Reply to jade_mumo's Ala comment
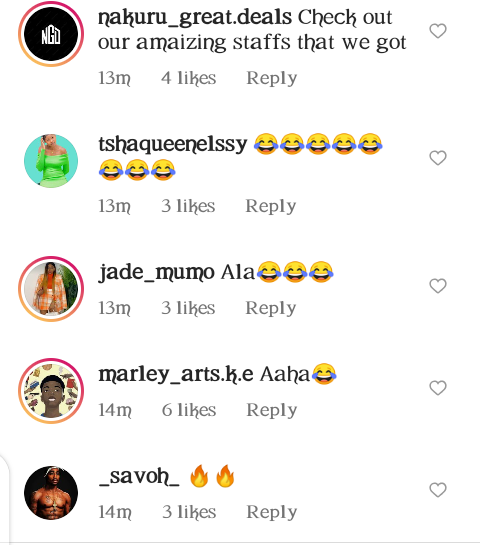This screenshot has width=480, height=545. coord(271,308)
